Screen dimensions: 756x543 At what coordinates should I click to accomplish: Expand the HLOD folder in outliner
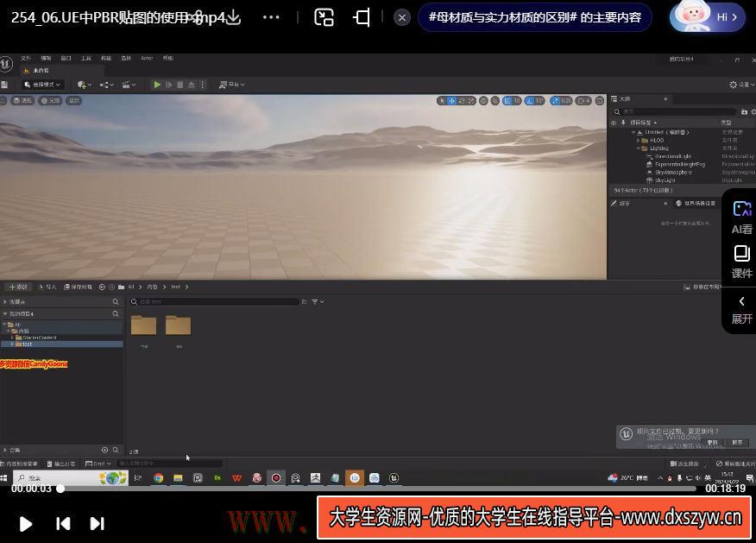tap(639, 141)
